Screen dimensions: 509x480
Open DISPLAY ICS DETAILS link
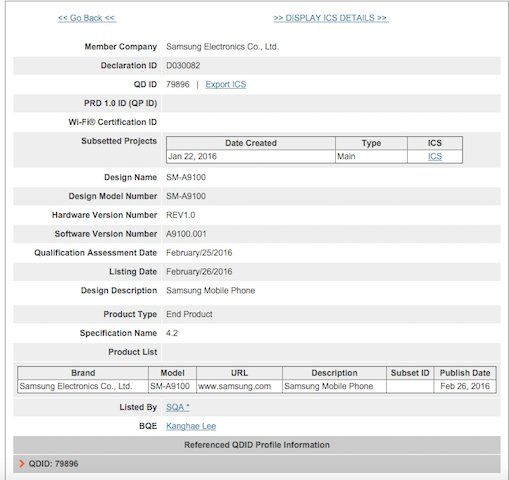[x=330, y=18]
